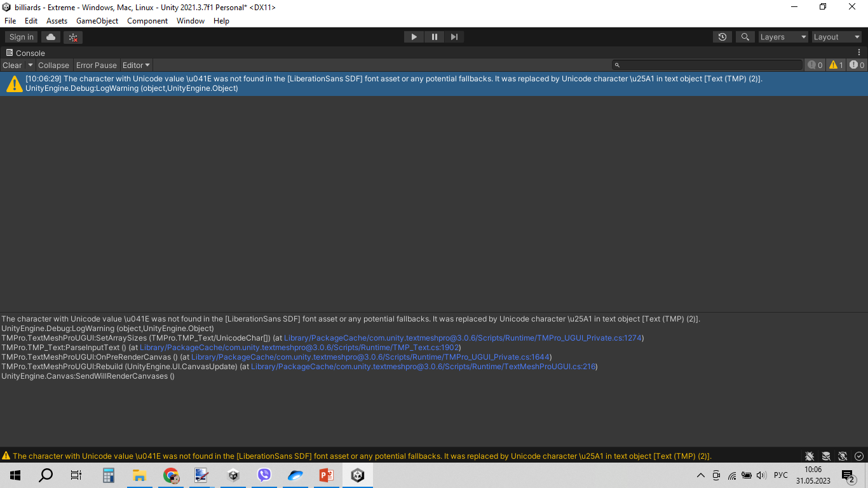The height and width of the screenshot is (488, 868).
Task: Open File Explorer from the taskbar
Action: click(139, 475)
